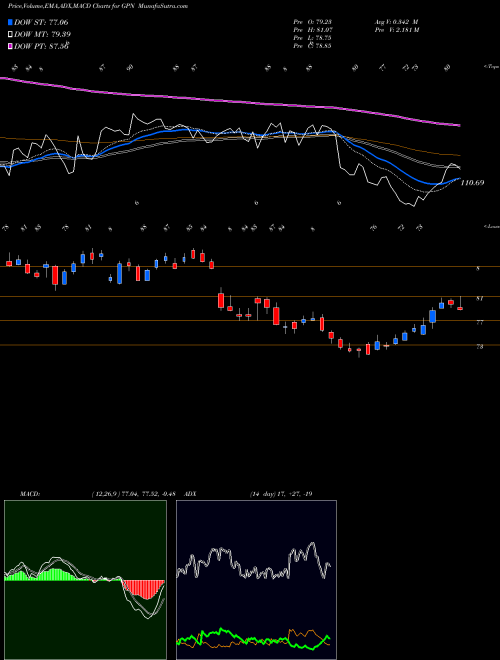Click the 110.69 EMA end label

[473, 183]
